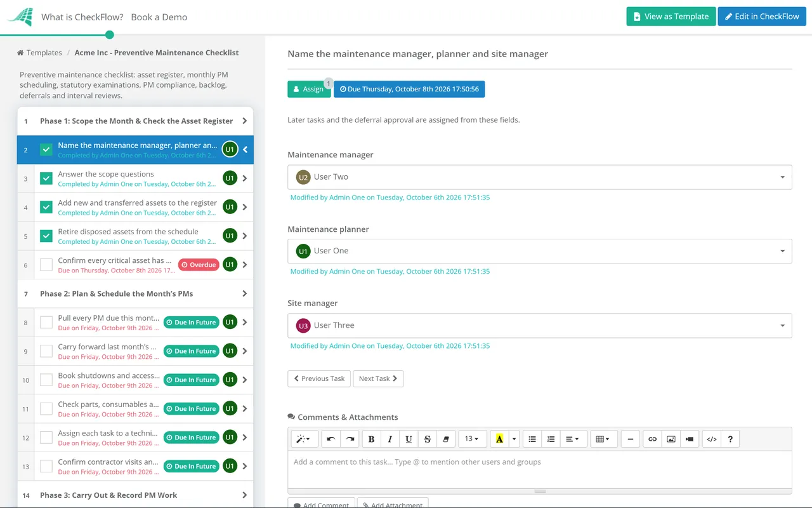Click U1 avatar on Retire disposed assets row
Image resolution: width=812 pixels, height=508 pixels.
[230, 236]
